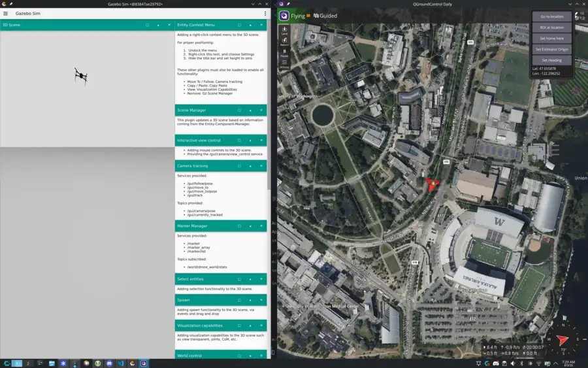Collapse the Camera tracking panel
Screen dimensions: 588x368
[x=250, y=166]
